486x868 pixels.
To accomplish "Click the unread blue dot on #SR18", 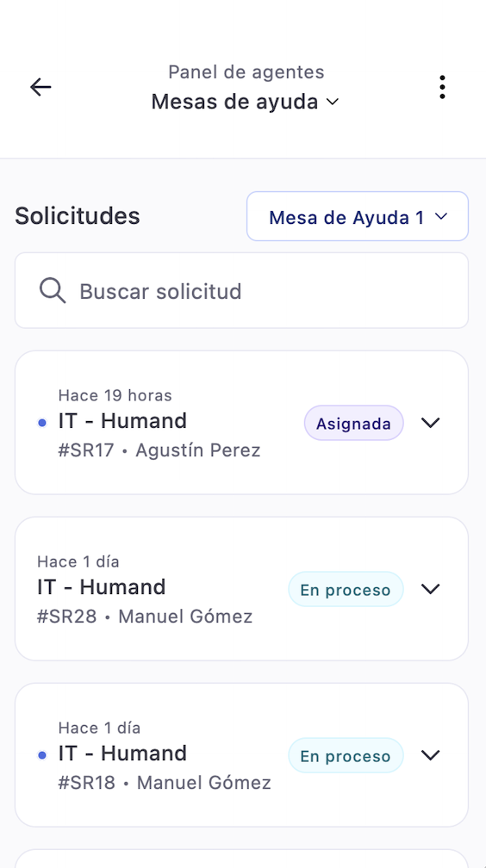I will (42, 755).
